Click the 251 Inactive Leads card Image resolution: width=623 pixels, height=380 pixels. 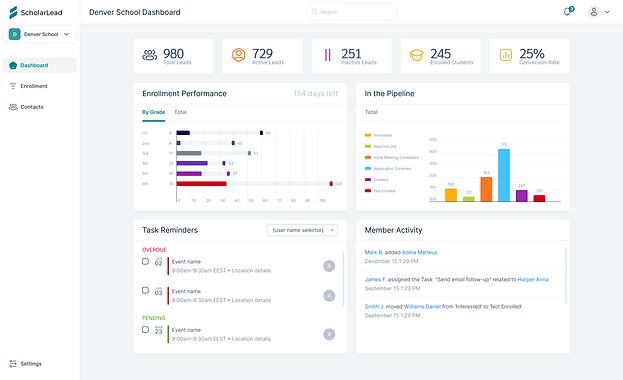(x=351, y=56)
